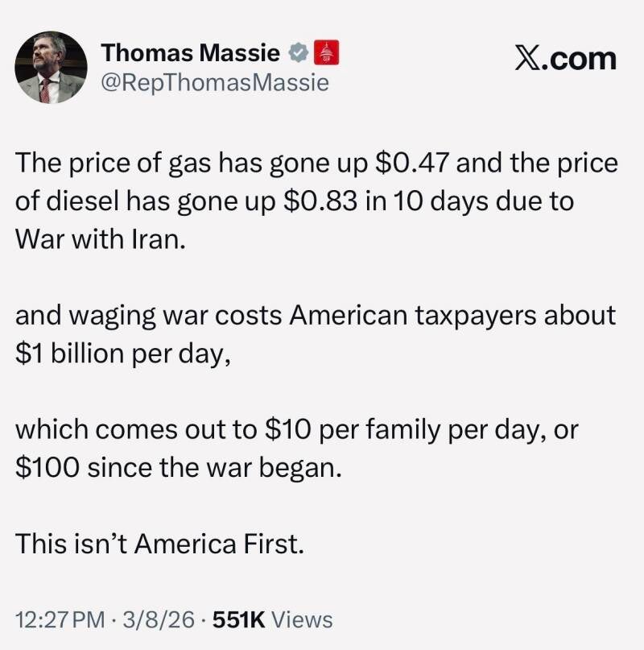The image size is (644, 650).
Task: Click the "and waging war costs" sentence start
Action: 147,315
